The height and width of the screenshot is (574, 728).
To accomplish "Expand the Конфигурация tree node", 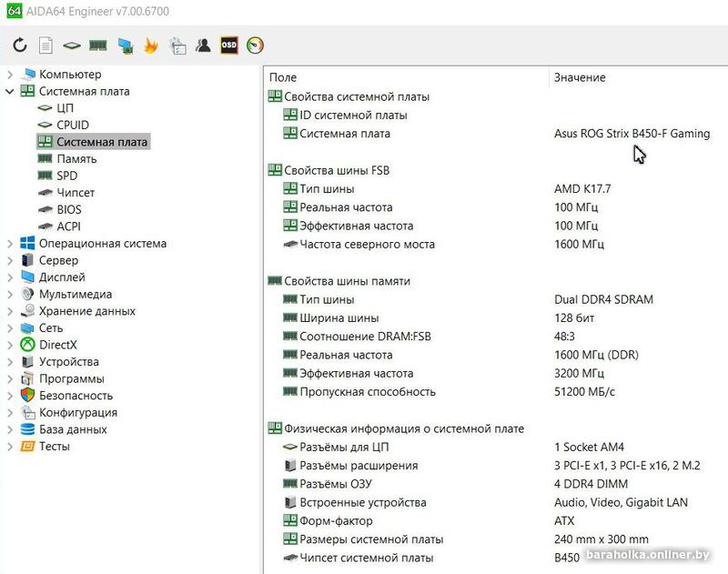I will (10, 413).
